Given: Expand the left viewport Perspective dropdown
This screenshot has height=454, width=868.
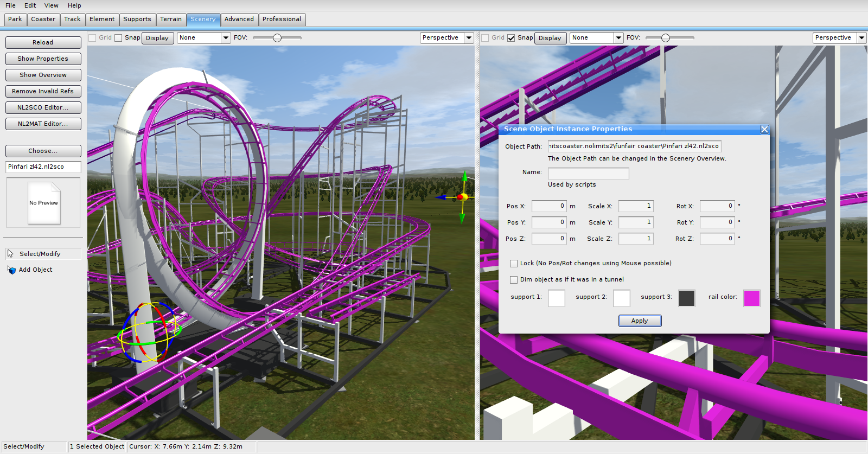Looking at the screenshot, I should (469, 38).
